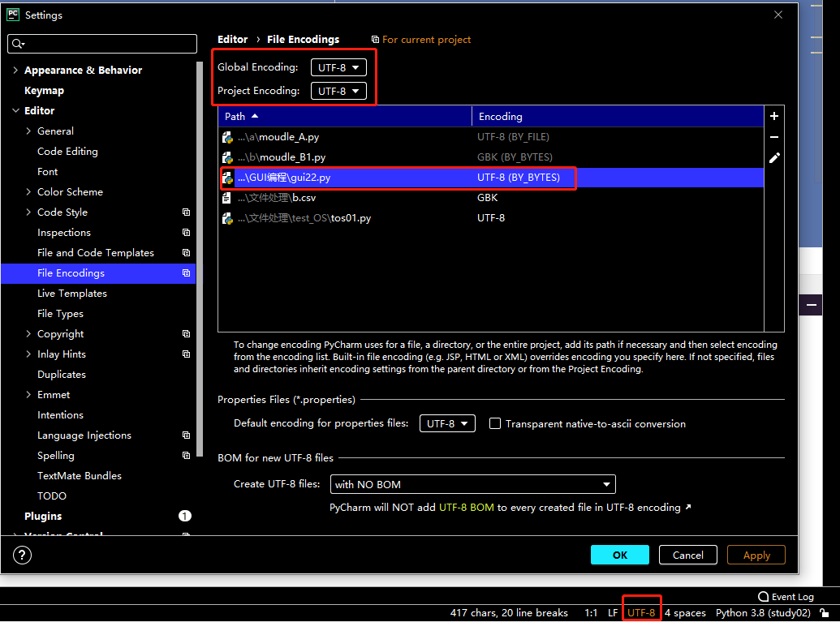Expand the Appearance & Behavior section
The image size is (840, 622).
pyautogui.click(x=15, y=70)
